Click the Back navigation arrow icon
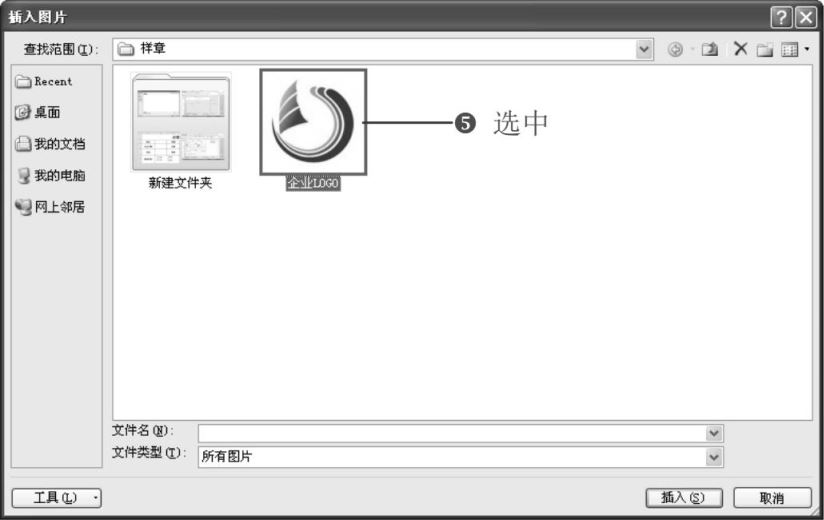Screen dimensions: 824x520 [x=675, y=49]
